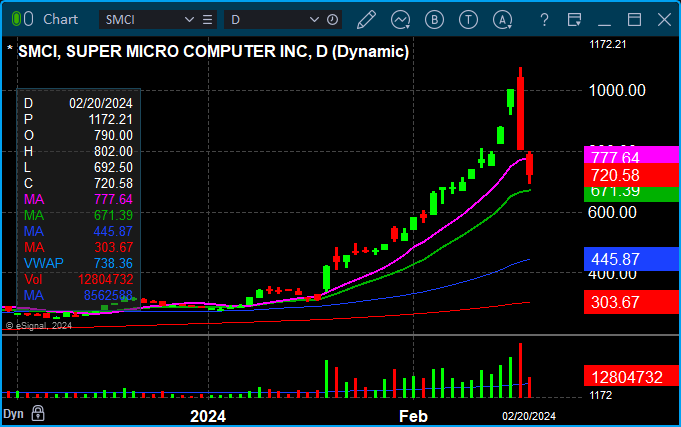This screenshot has width=681, height=427.
Task: Click the circled T icon
Action: pos(468,20)
